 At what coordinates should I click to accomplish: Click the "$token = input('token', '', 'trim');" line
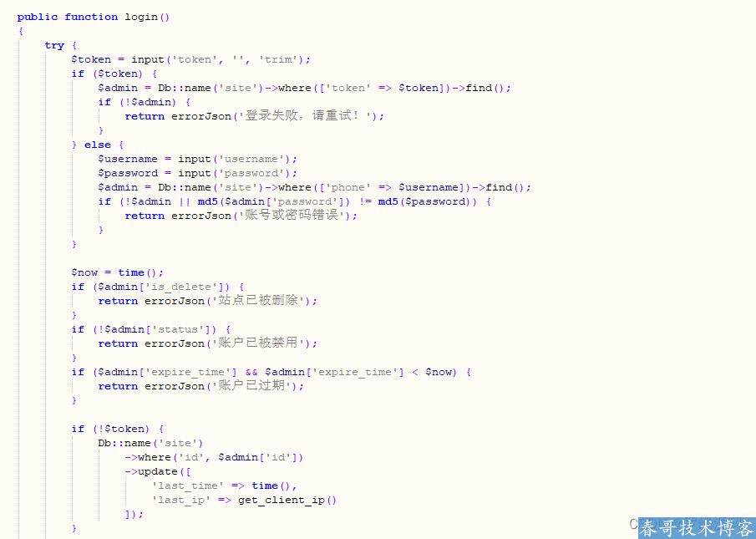[x=191, y=59]
